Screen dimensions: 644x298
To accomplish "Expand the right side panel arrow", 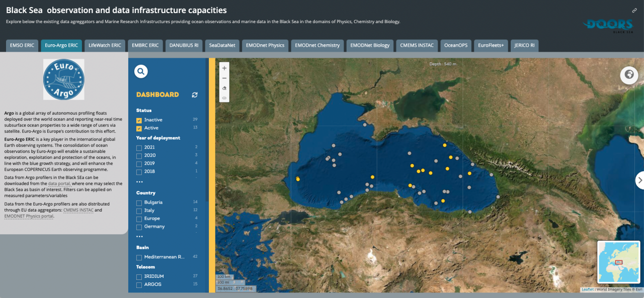I will (639, 180).
